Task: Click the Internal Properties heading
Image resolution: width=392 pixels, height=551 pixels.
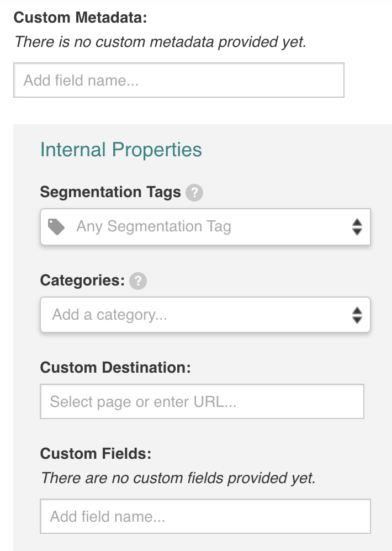Action: (121, 150)
